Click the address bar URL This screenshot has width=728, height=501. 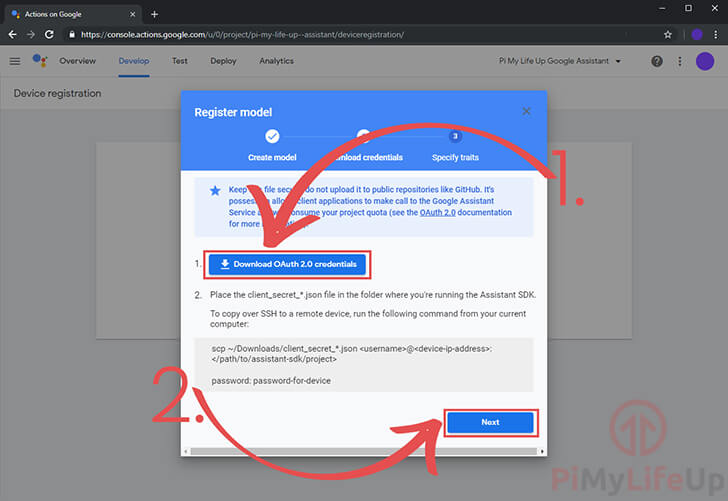[x=242, y=34]
